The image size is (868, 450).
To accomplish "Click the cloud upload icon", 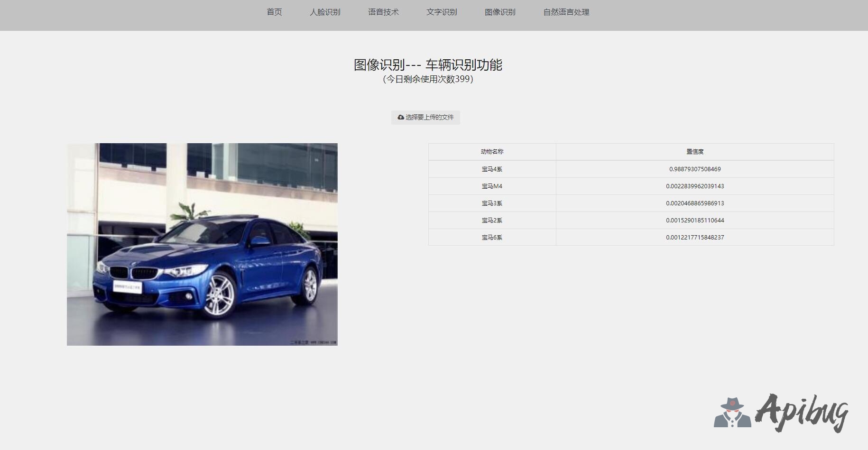I will coord(401,117).
